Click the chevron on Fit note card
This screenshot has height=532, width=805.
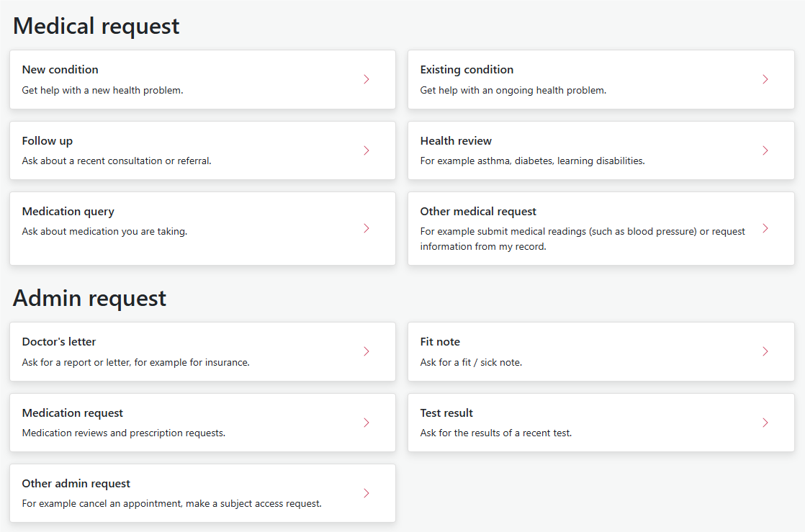tap(765, 351)
